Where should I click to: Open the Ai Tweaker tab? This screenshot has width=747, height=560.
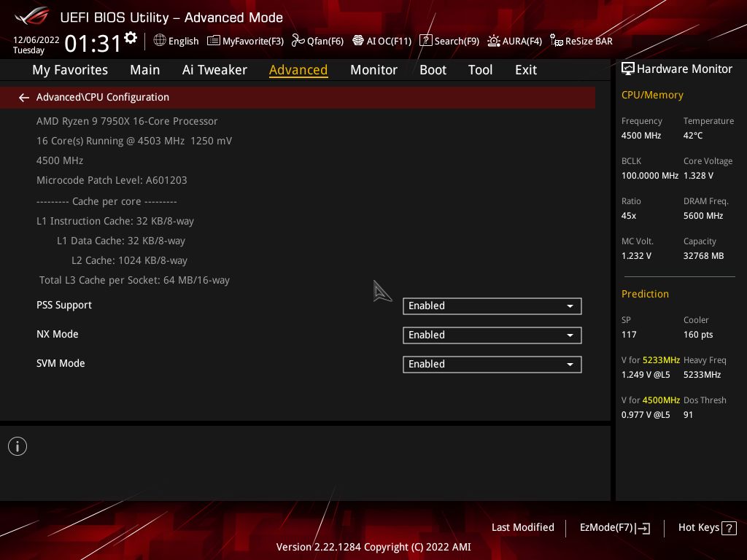(x=214, y=70)
